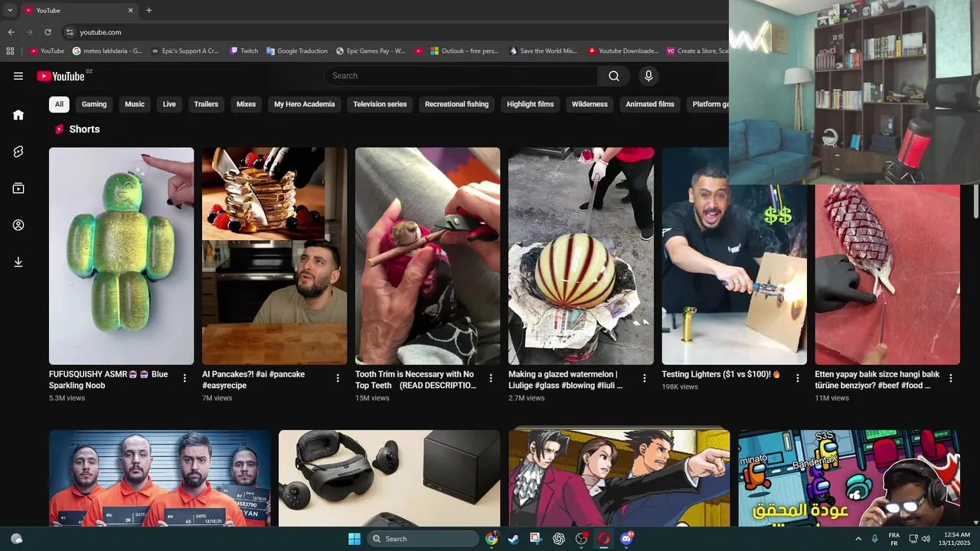Filter by Television series

(x=380, y=104)
